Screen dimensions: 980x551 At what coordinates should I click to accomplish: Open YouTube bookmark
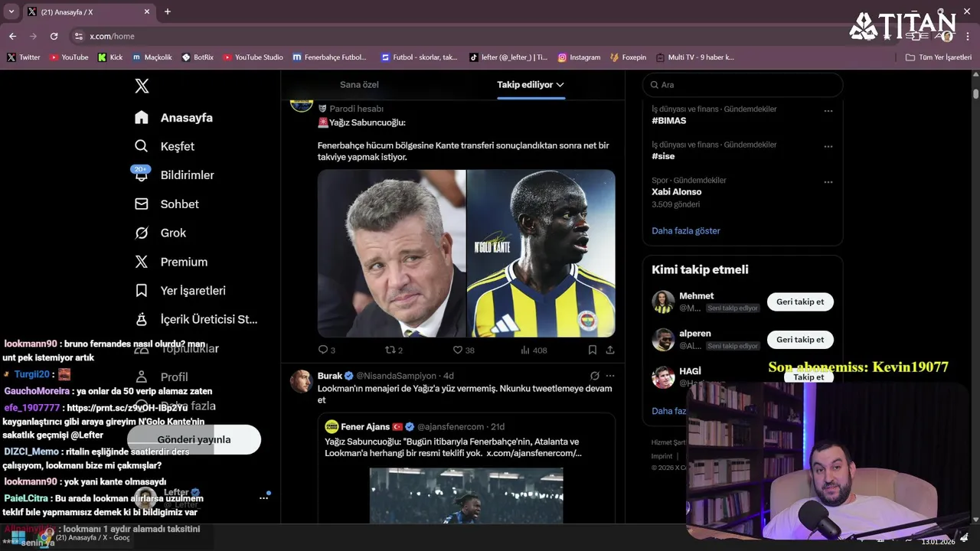click(69, 57)
